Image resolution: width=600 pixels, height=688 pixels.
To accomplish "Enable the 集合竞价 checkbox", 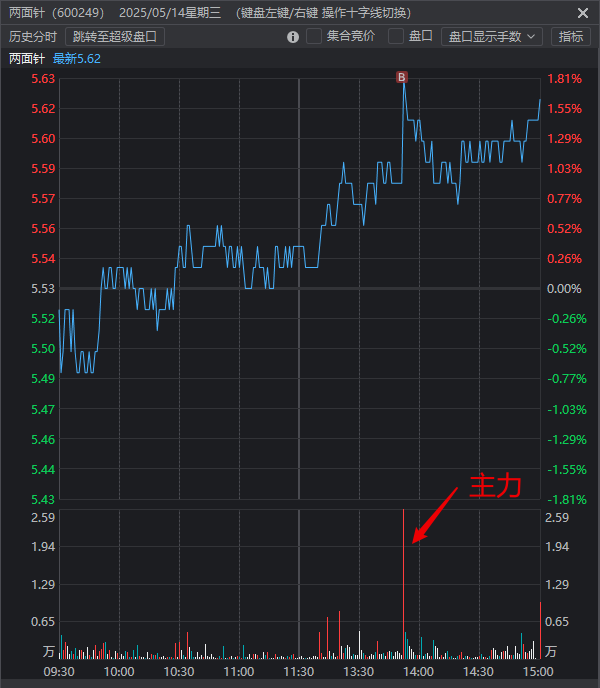I will [314, 37].
